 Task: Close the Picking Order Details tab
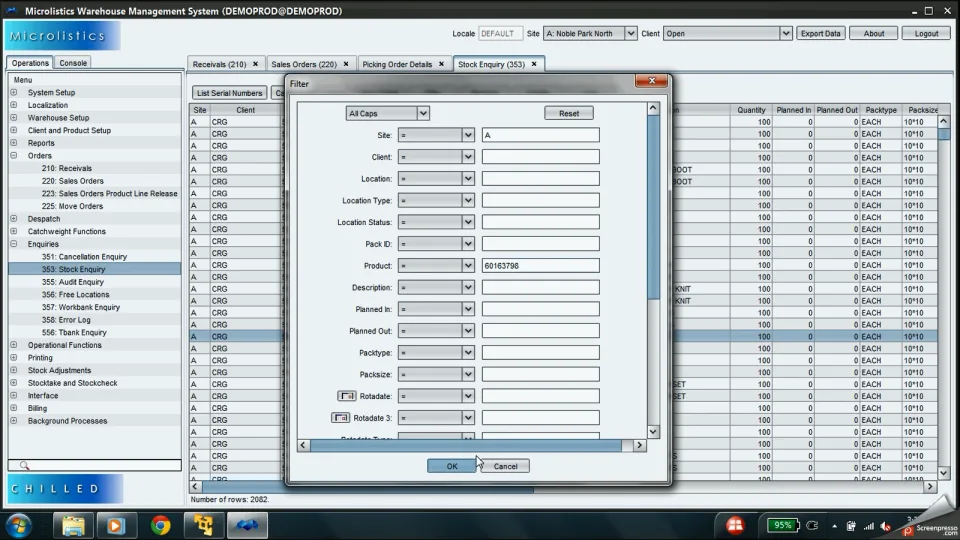pos(441,64)
